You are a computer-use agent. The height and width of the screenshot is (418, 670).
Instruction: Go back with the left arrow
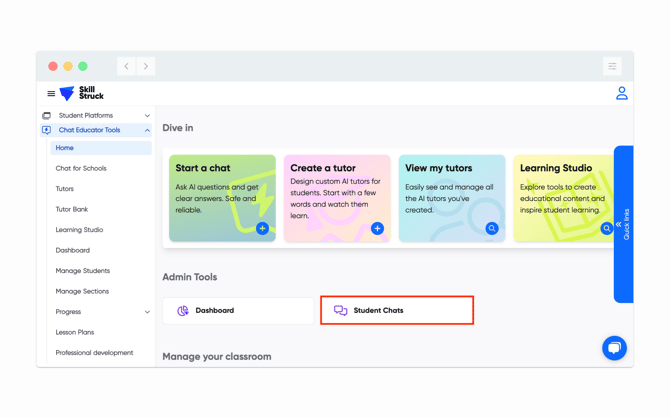(x=127, y=66)
